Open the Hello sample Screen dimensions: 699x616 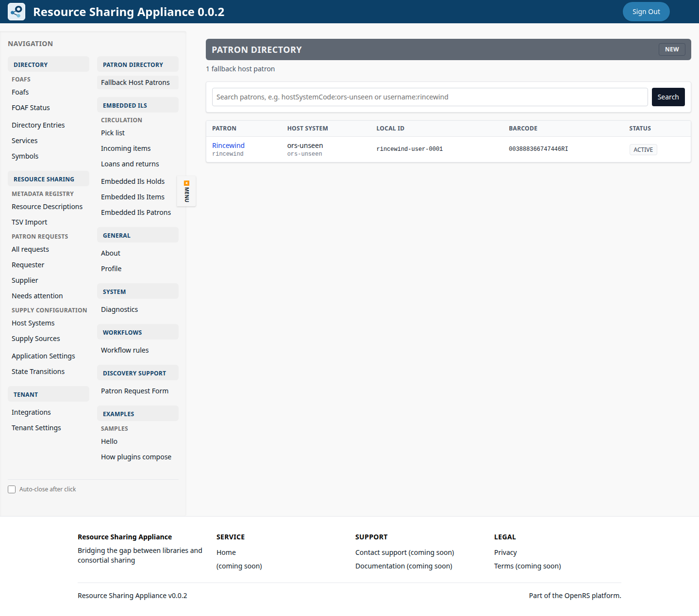click(x=109, y=441)
